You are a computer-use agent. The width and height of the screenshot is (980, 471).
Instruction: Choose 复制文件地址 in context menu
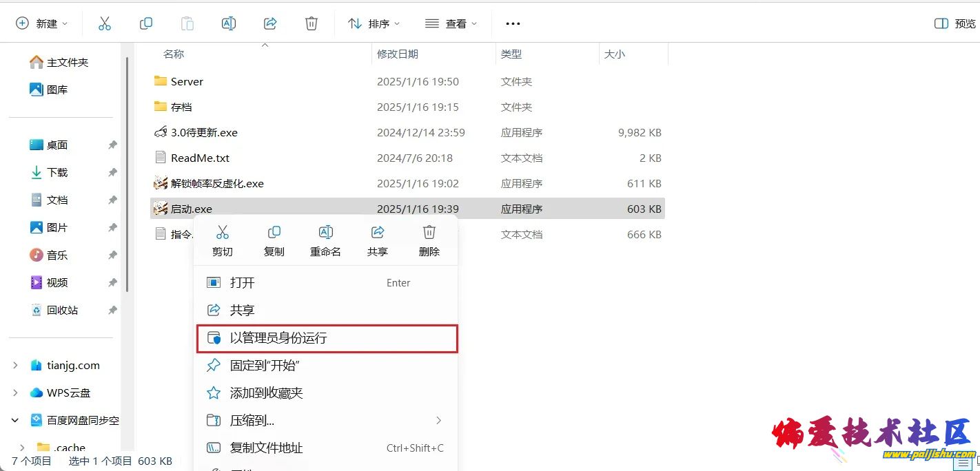point(266,448)
